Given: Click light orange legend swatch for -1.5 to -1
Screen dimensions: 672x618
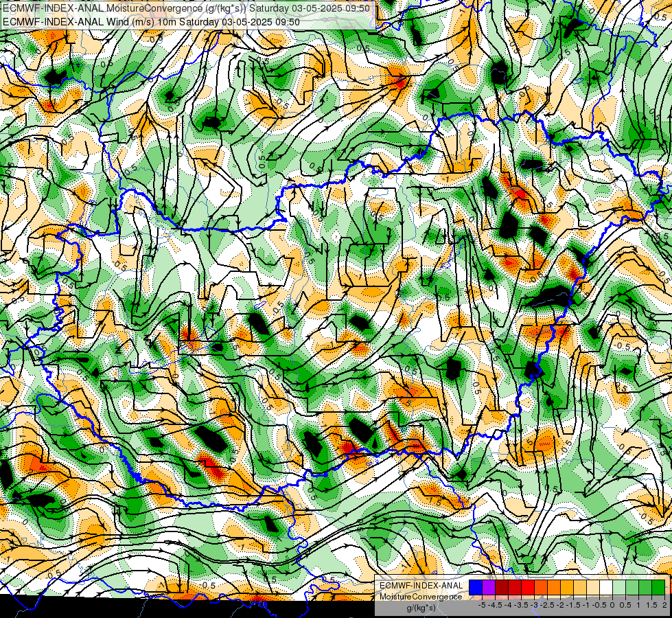Looking at the screenshot, I should (580, 587).
